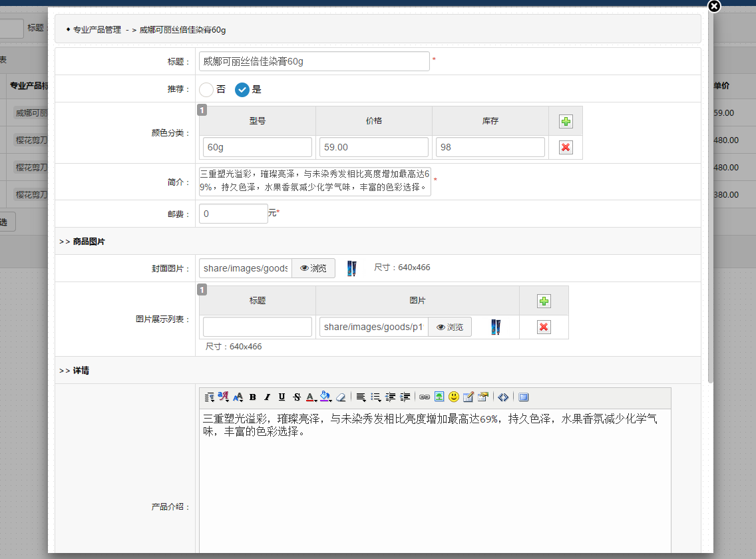Click the remove formatting eraser icon

click(341, 397)
